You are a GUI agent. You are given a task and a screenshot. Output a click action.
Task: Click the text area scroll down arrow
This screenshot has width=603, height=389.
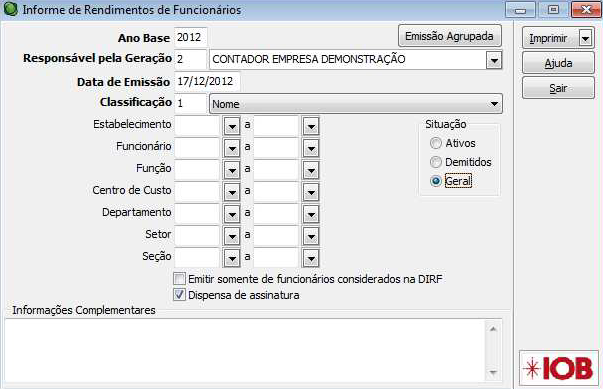(x=493, y=372)
